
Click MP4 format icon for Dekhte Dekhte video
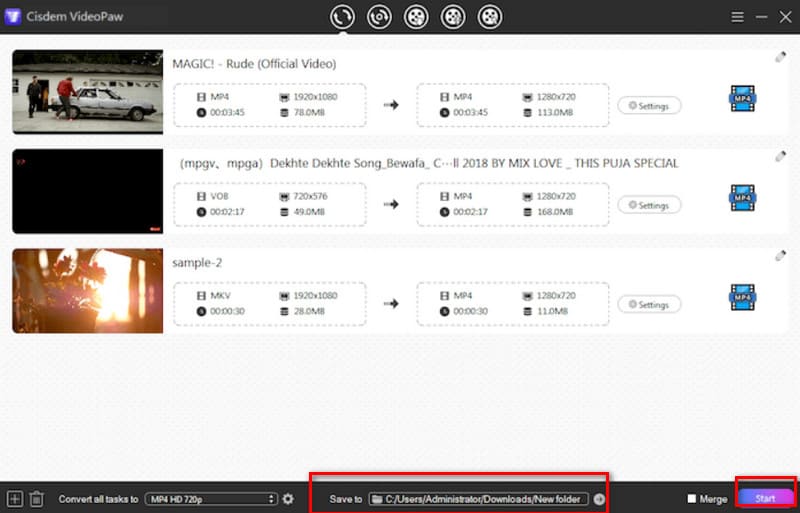pyautogui.click(x=742, y=198)
